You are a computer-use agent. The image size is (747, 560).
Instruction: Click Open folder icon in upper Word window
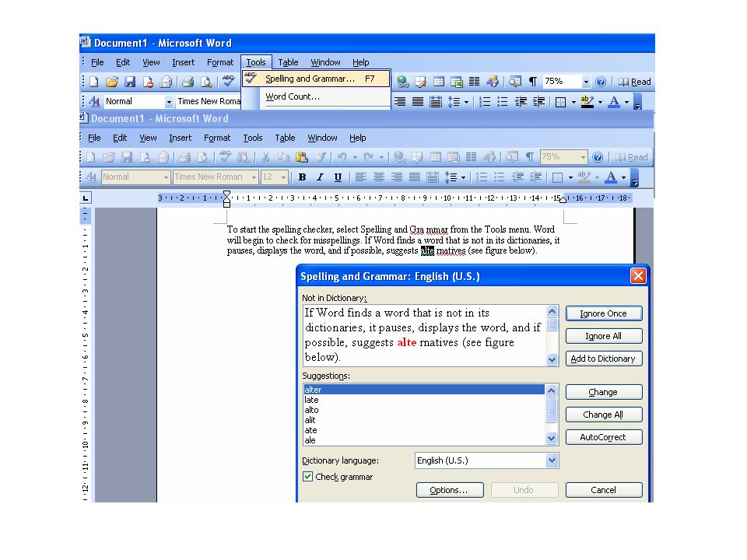coord(112,82)
